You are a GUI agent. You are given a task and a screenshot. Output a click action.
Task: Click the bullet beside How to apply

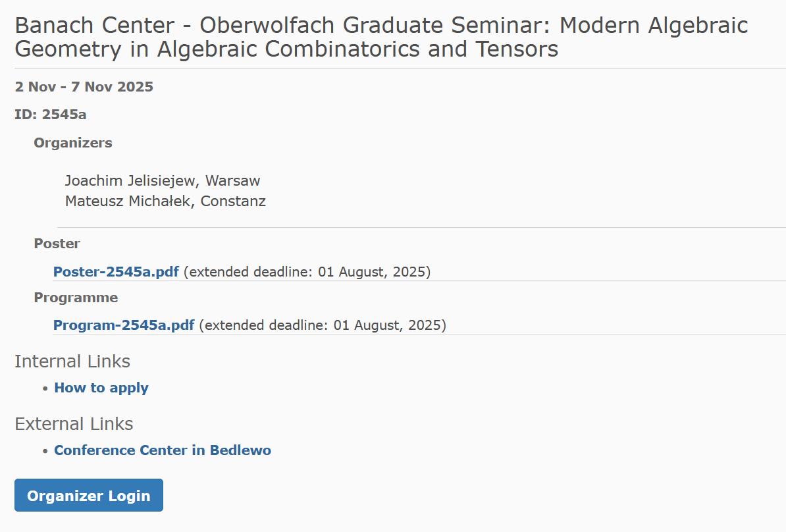45,388
